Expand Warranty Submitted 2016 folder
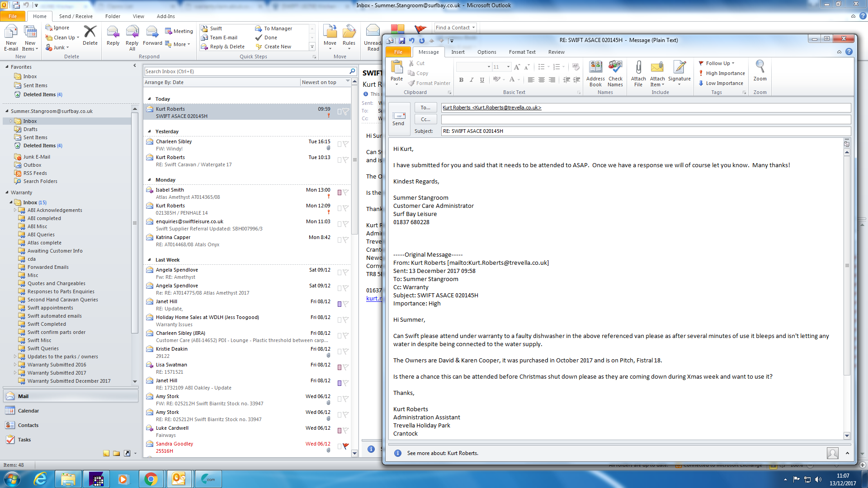 (x=15, y=365)
